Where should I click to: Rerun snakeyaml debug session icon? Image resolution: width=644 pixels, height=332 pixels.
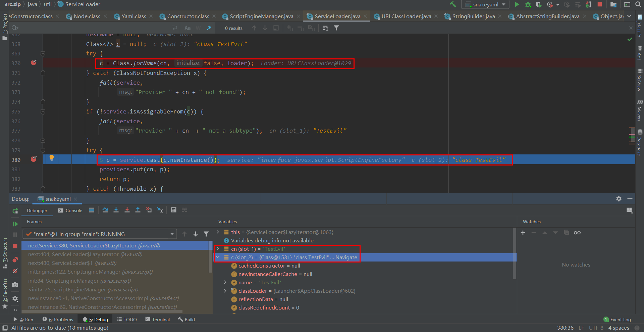click(x=15, y=211)
